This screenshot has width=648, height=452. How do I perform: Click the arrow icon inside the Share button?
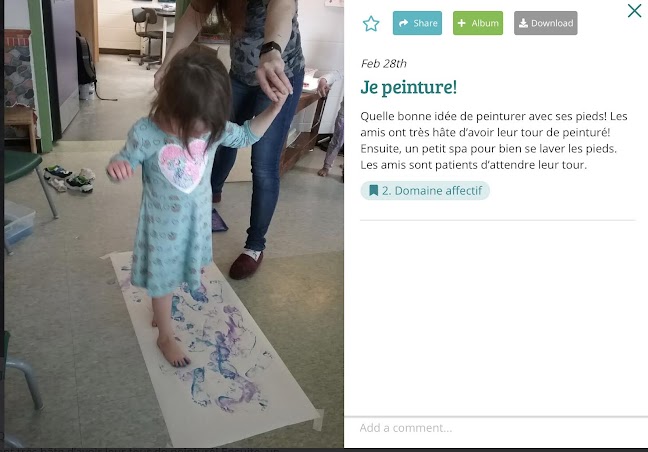[403, 23]
